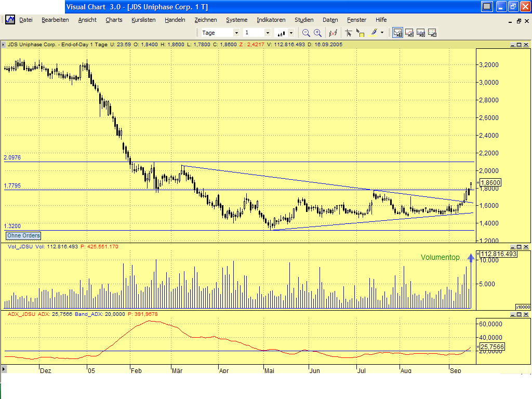This screenshot has height=399, width=532.
Task: Open the highlighter color dropdown arrow
Action: click(x=382, y=32)
